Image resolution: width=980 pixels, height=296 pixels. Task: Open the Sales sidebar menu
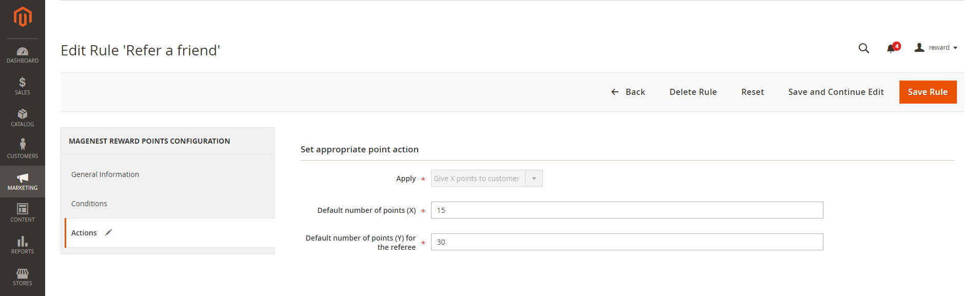[23, 86]
